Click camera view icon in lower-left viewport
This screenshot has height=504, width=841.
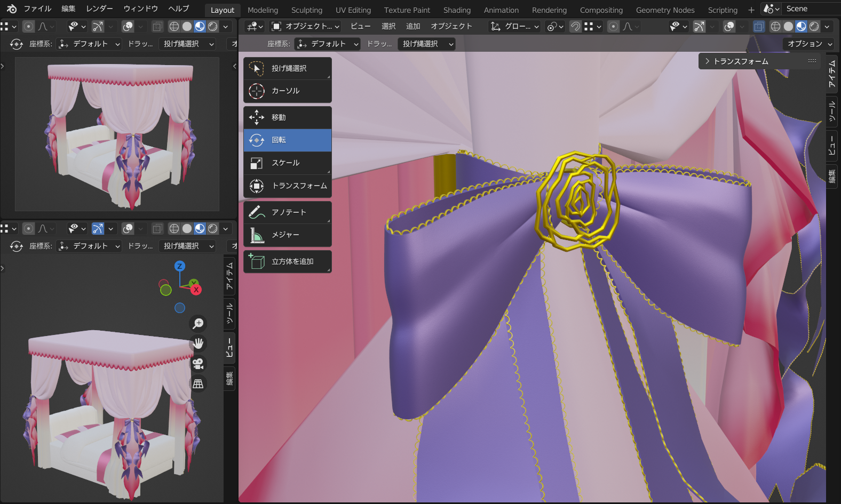tap(198, 364)
